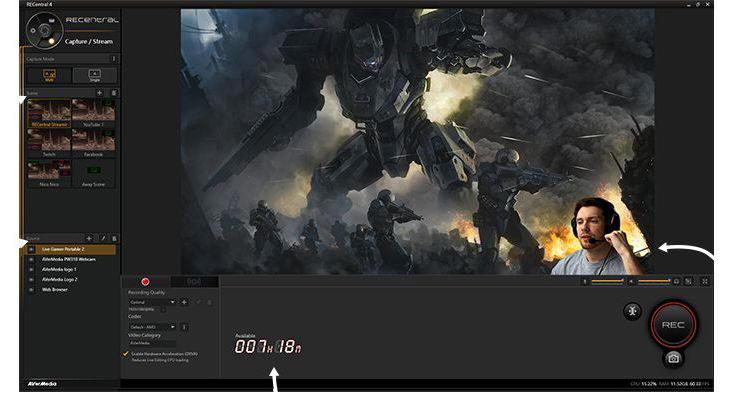Toggle Enable Hardware Acceleration checkbox
The height and width of the screenshot is (409, 738).
coord(126,353)
